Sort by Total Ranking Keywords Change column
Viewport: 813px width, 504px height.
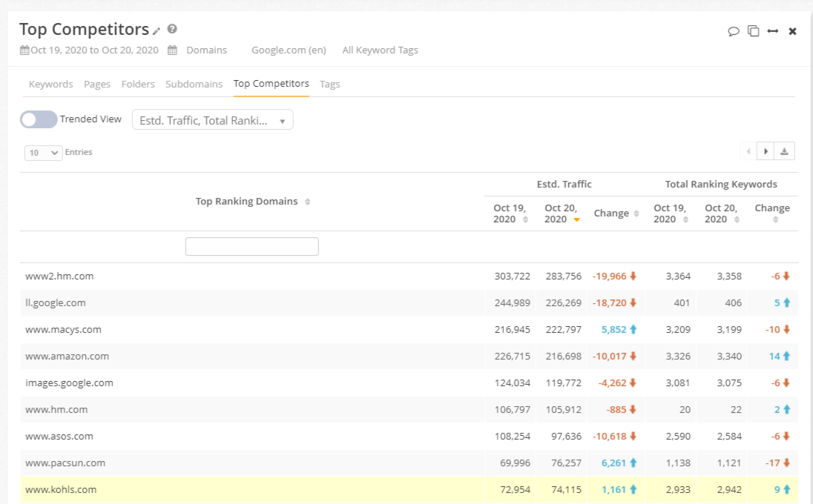pyautogui.click(x=775, y=219)
